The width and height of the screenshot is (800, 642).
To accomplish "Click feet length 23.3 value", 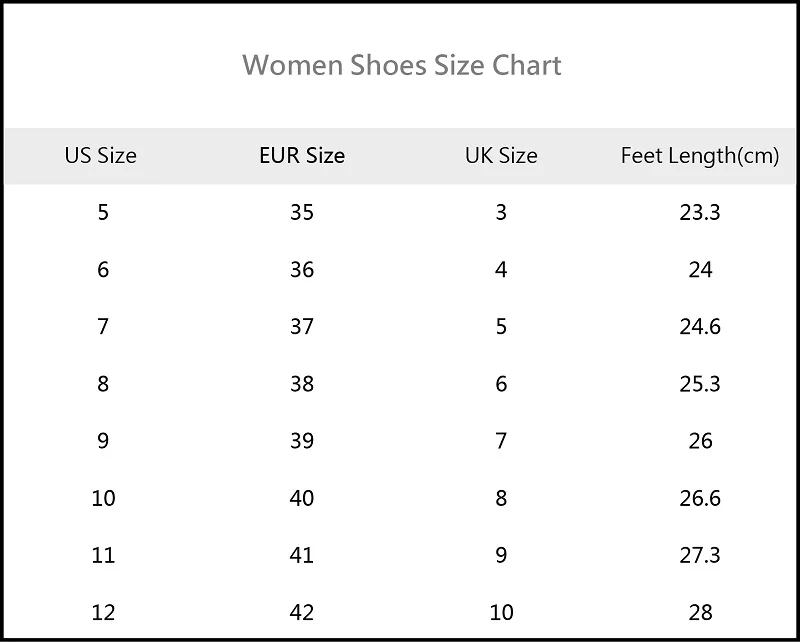I will (700, 212).
